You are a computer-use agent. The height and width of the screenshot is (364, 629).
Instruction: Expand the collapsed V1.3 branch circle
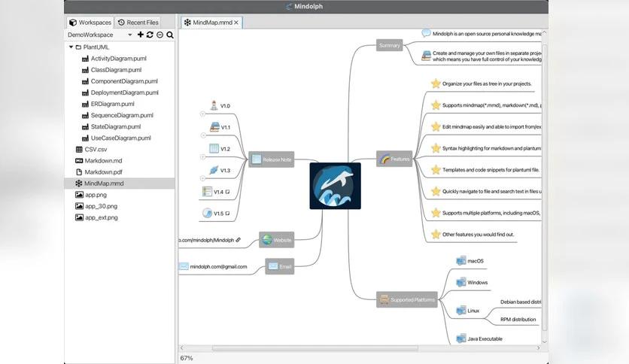pos(202,178)
